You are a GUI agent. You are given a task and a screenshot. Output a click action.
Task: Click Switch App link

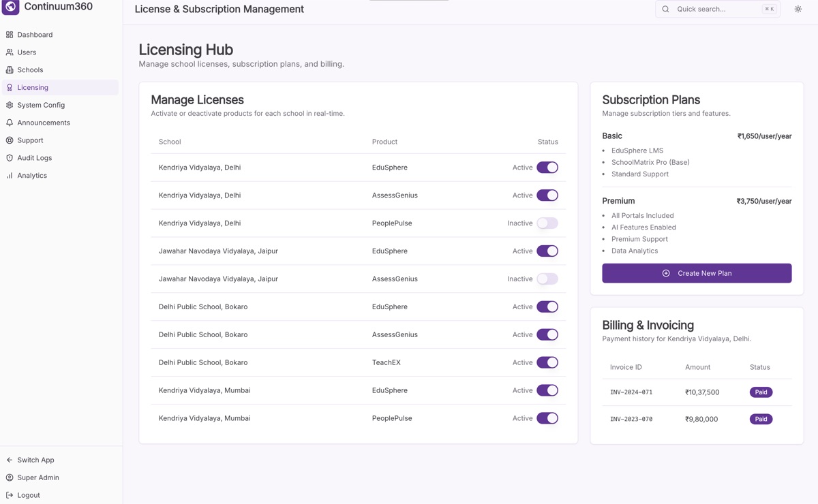[60, 460]
